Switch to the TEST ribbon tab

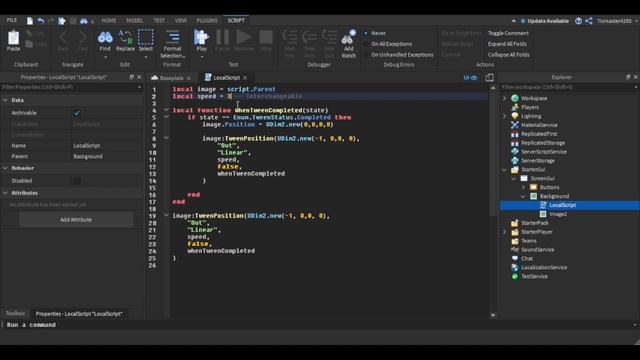[x=159, y=20]
